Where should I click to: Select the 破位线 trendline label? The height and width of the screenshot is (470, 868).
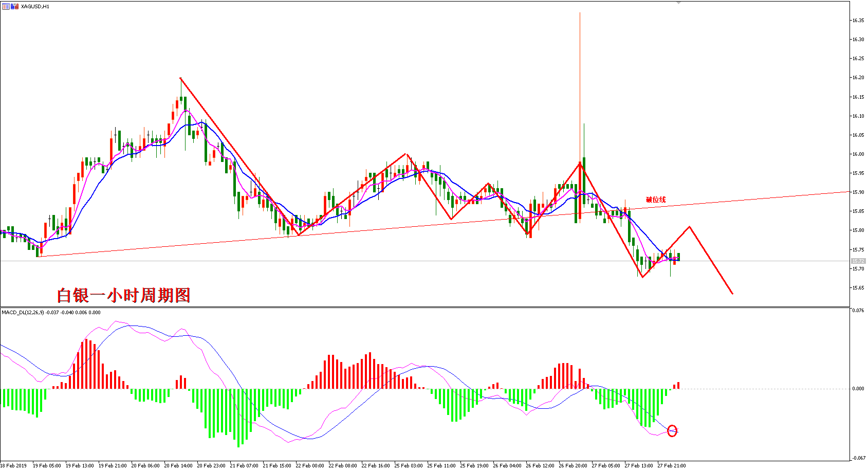click(x=656, y=200)
